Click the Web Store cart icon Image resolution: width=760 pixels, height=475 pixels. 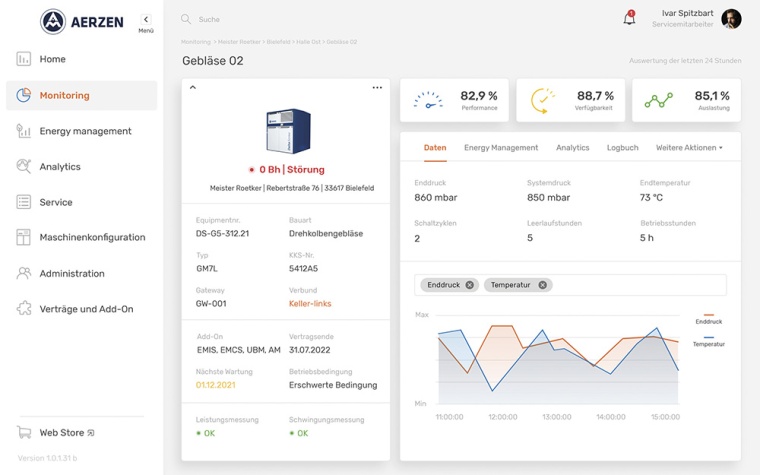24,433
